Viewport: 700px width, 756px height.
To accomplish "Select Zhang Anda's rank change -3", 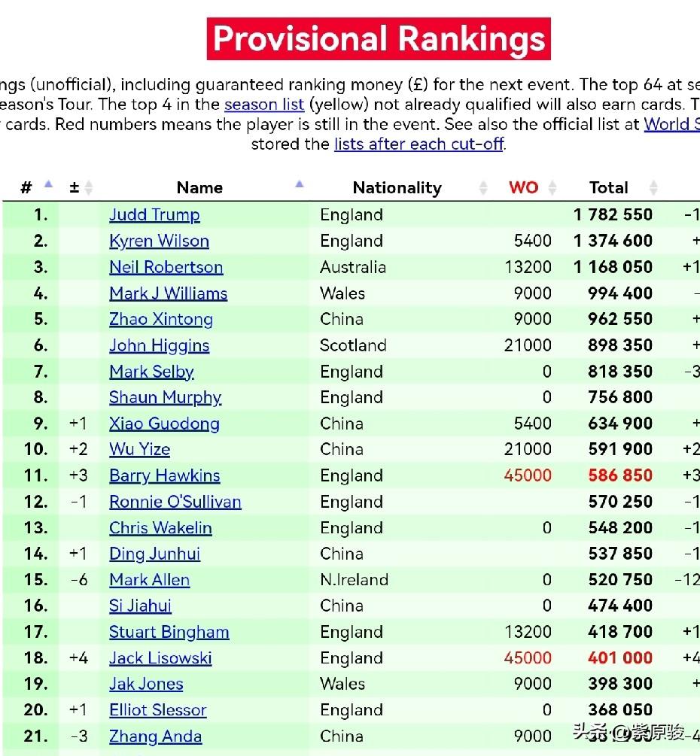I will [78, 736].
